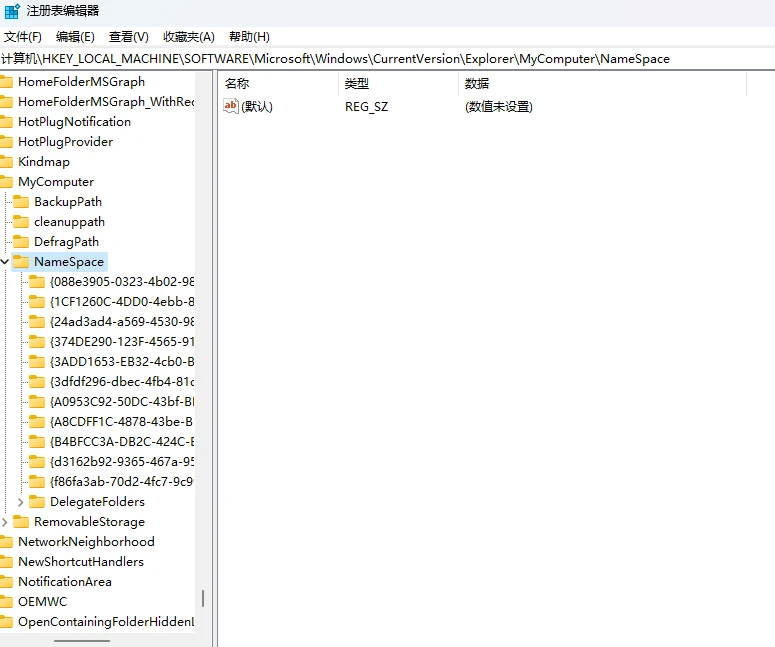The image size is (775, 647).
Task: Select the NotificationArea key
Action: pyautogui.click(x=65, y=582)
